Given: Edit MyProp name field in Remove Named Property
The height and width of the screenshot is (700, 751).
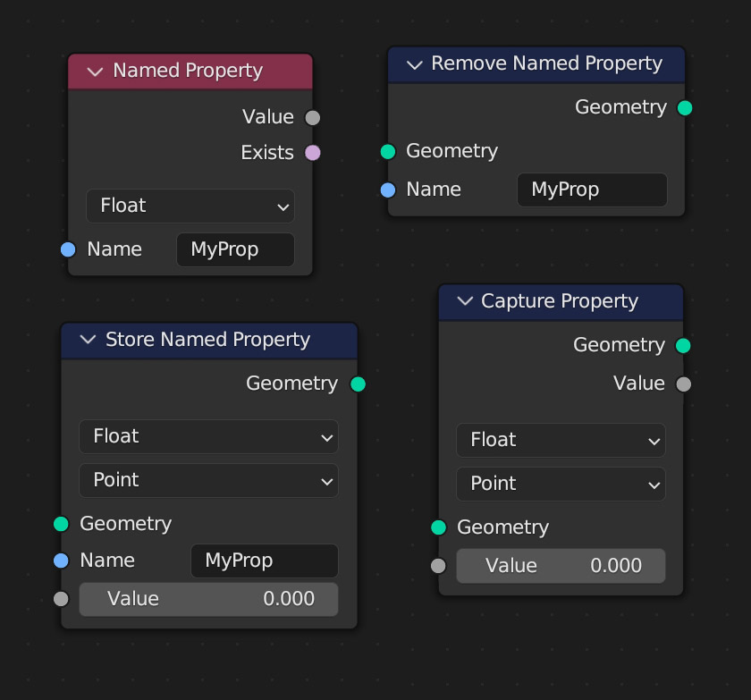Looking at the screenshot, I should [592, 190].
